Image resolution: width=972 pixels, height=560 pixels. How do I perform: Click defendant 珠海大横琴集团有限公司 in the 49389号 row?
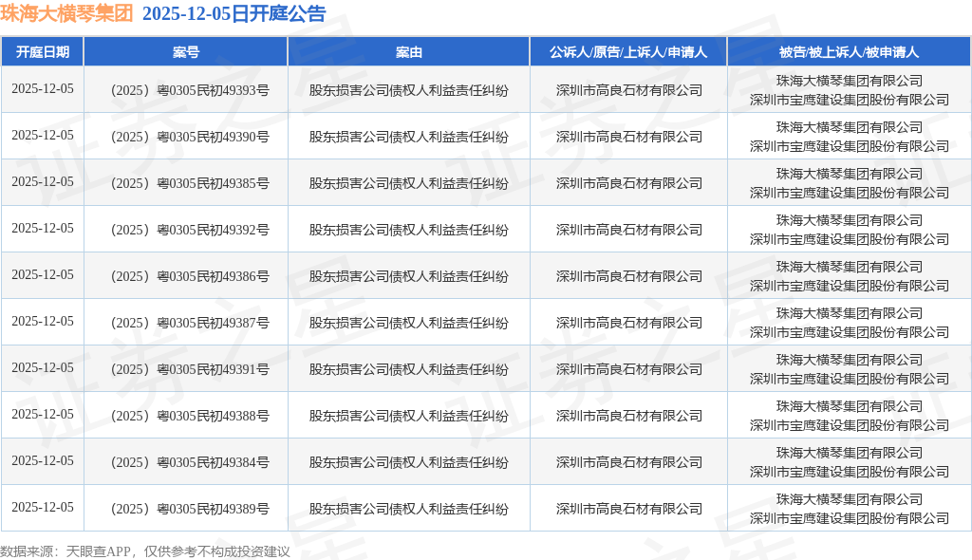[x=850, y=499]
